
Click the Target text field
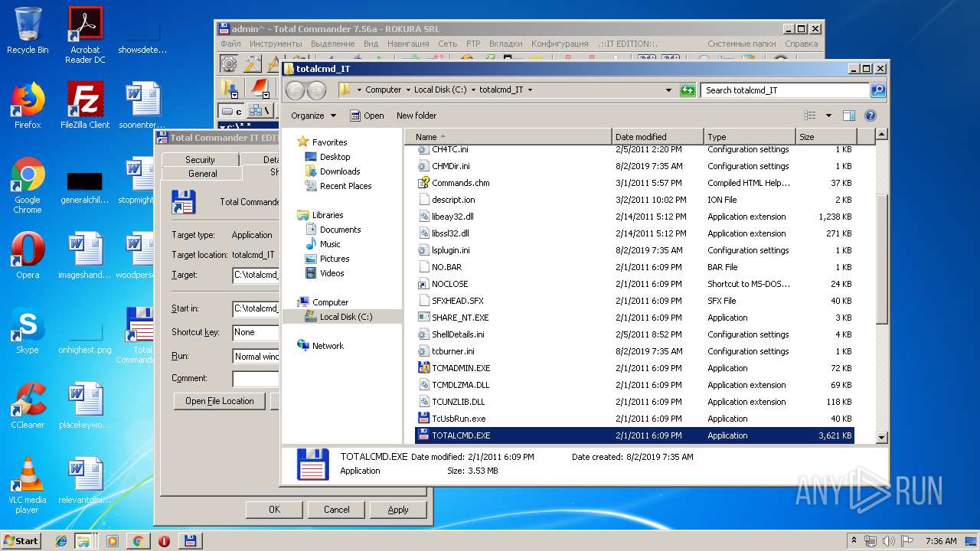[256, 275]
